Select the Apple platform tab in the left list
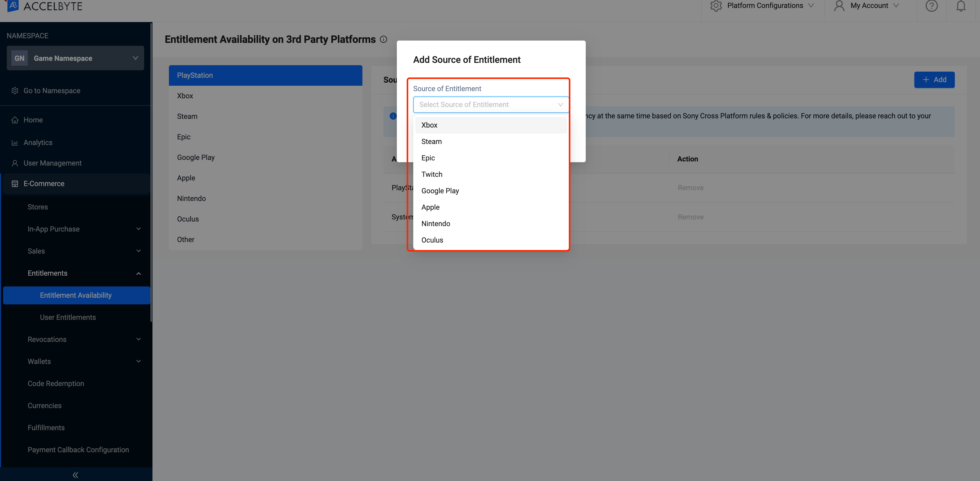Screen dimensions: 980x481 pos(266,178)
